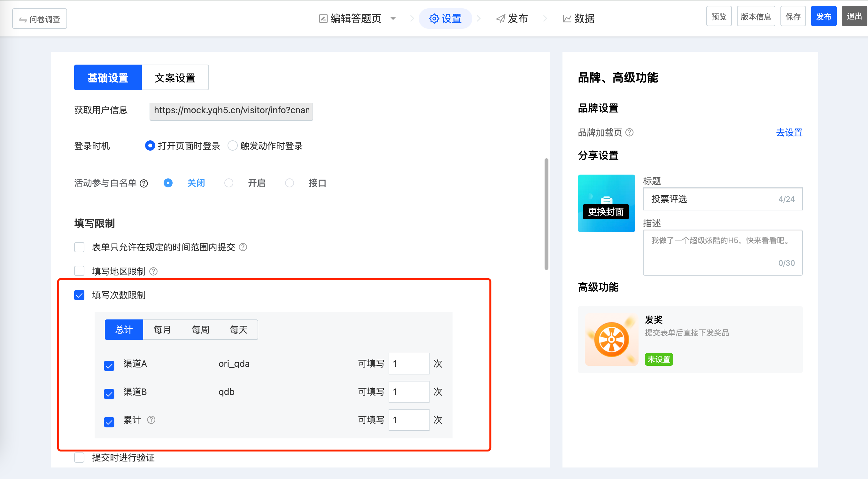Image resolution: width=868 pixels, height=479 pixels.
Task: Click the paper-plane 发布 step icon
Action: (500, 19)
